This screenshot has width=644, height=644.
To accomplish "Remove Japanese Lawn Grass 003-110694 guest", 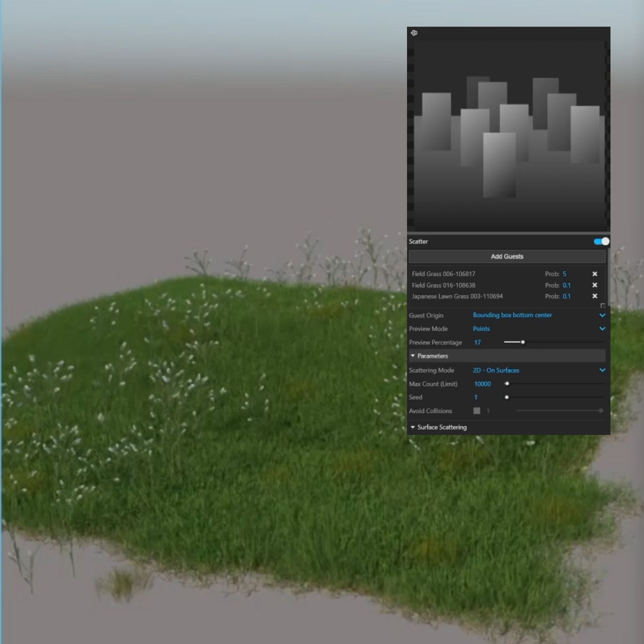I will (x=595, y=296).
